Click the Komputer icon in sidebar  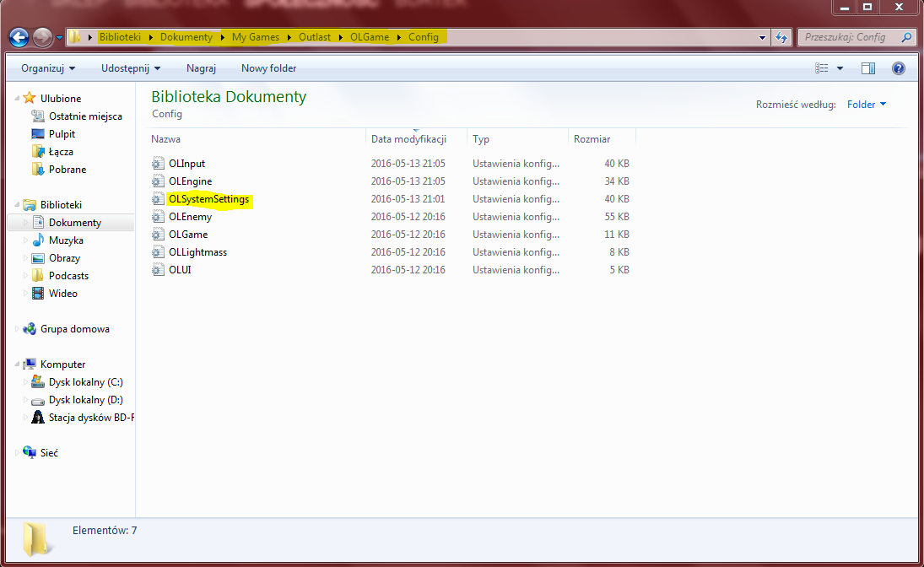[30, 364]
